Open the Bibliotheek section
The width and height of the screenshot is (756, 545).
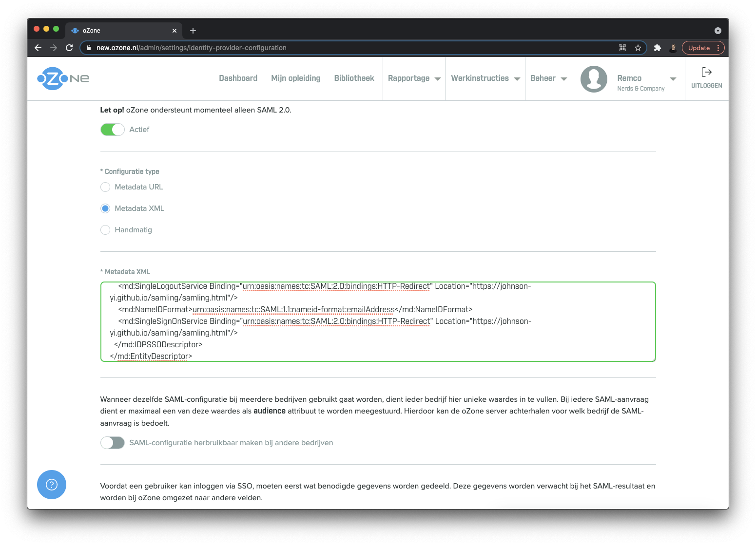tap(354, 78)
